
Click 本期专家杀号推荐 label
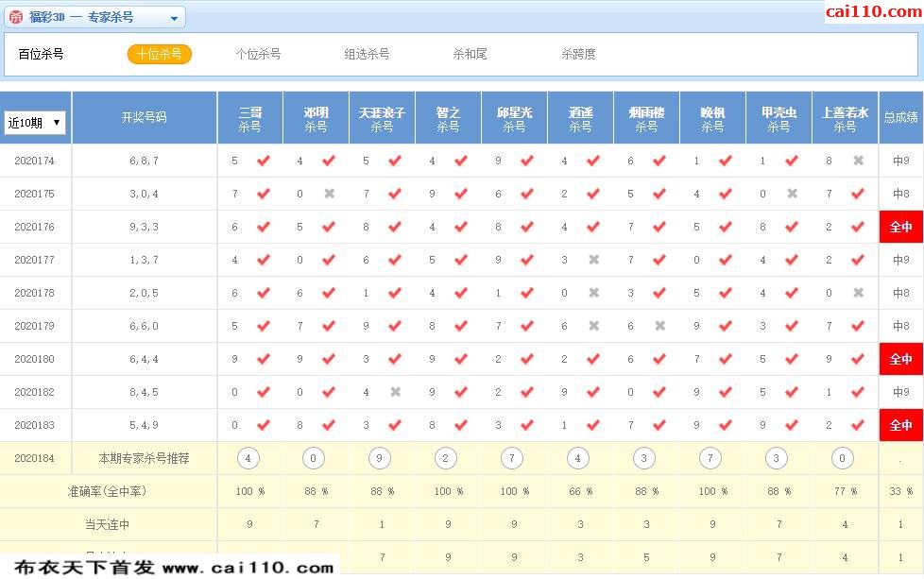[x=144, y=458]
